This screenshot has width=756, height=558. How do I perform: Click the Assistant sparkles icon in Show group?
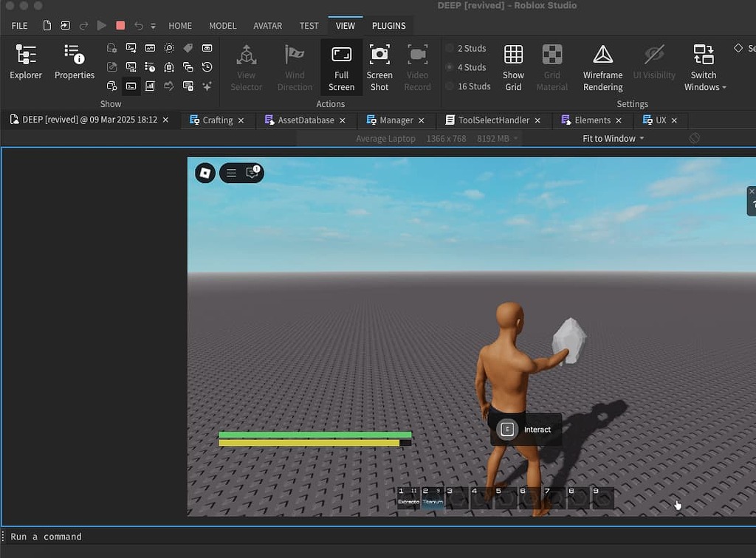(x=209, y=86)
